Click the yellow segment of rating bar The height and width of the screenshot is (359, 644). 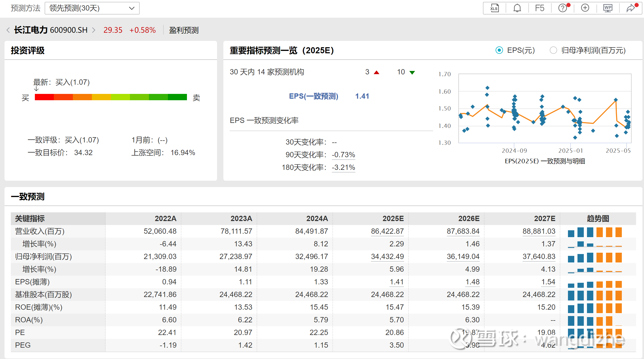pos(101,97)
